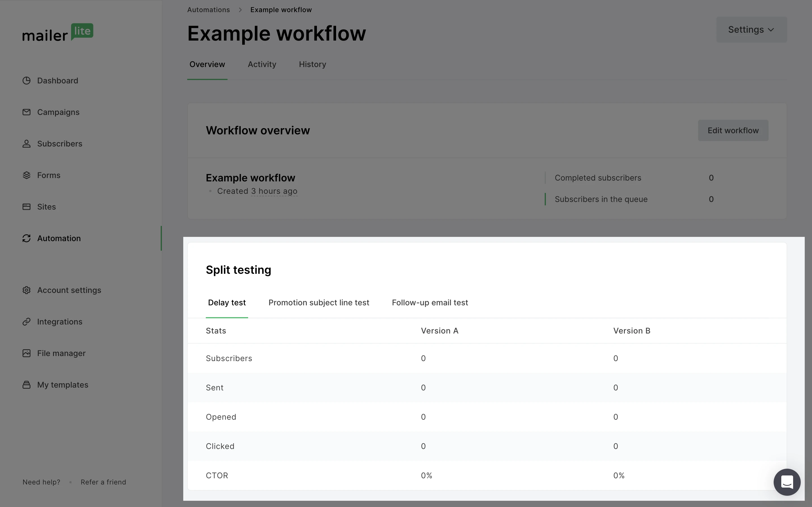Click the Subscribers person icon
This screenshot has height=507, width=812.
pyautogui.click(x=27, y=144)
